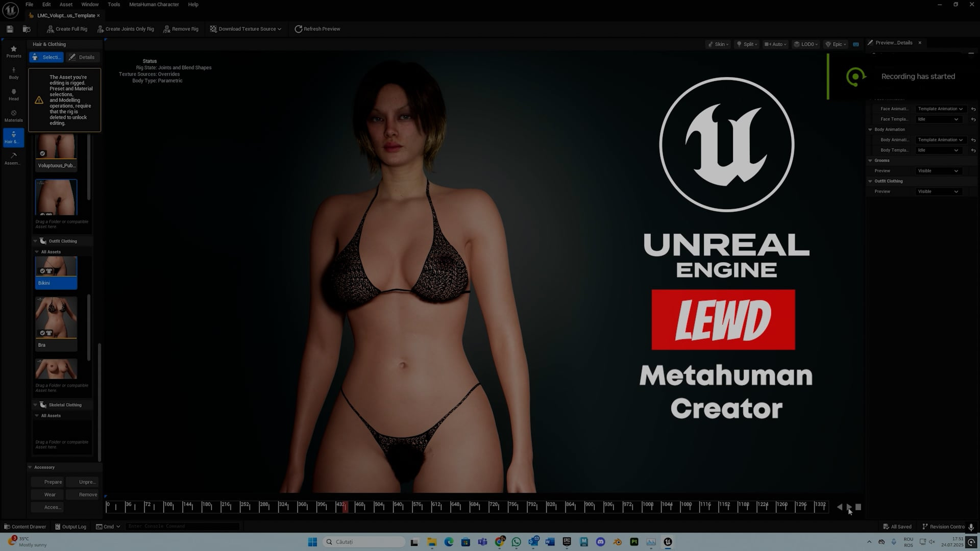
Task: Reset the Body Animation property to default
Action: (x=973, y=140)
